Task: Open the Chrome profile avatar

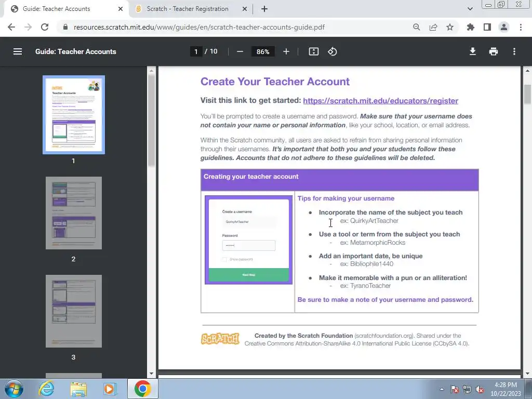Action: click(504, 27)
